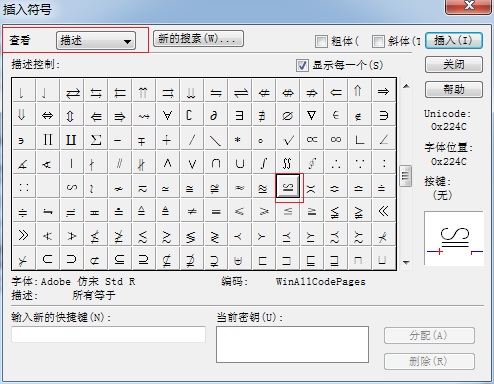Viewport: 494px width, 384px height.
Task: Click the symbol grid scroll-up arrow
Action: point(406,86)
